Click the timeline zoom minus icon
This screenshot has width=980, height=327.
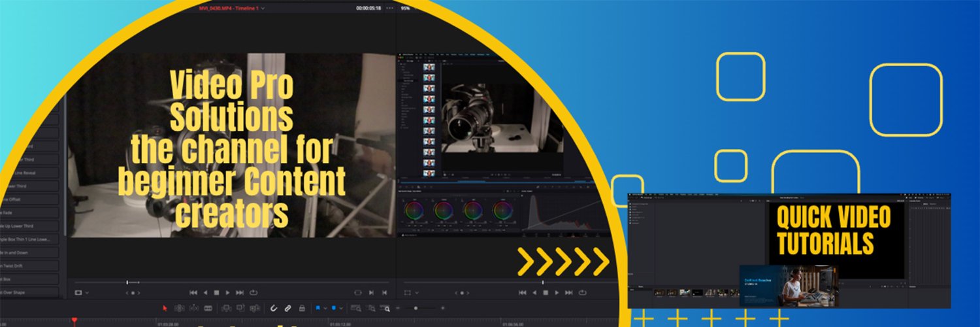click(x=398, y=308)
